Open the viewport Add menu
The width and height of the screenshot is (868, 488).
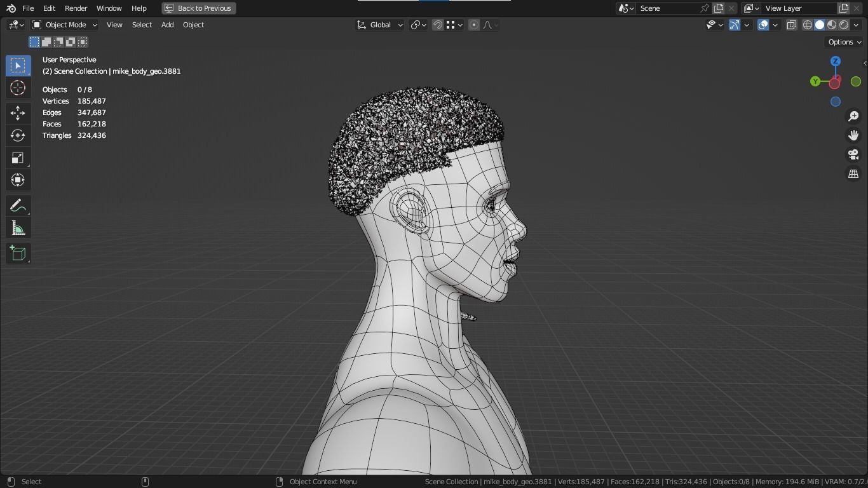[167, 25]
